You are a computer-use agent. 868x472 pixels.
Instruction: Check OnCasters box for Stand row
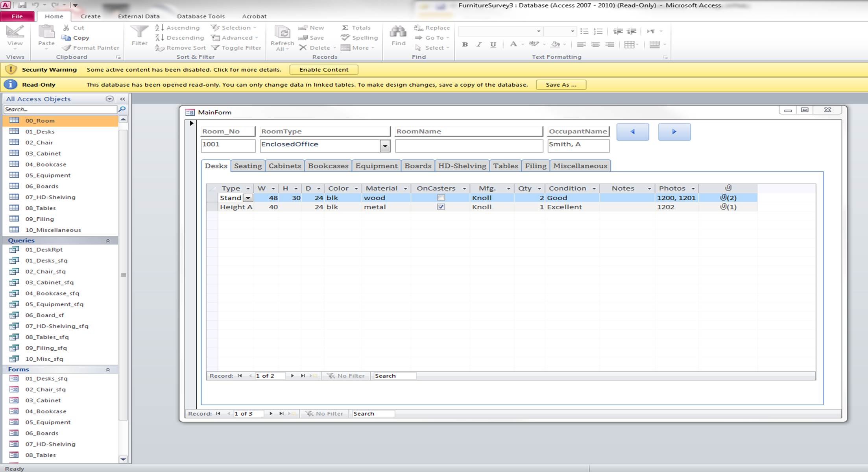coord(441,198)
